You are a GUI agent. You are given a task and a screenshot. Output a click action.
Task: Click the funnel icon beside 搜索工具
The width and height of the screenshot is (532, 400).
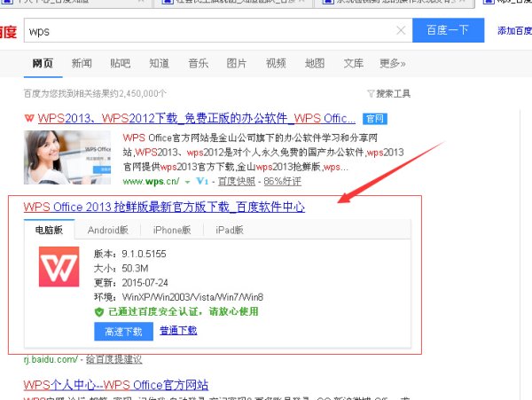tap(371, 94)
